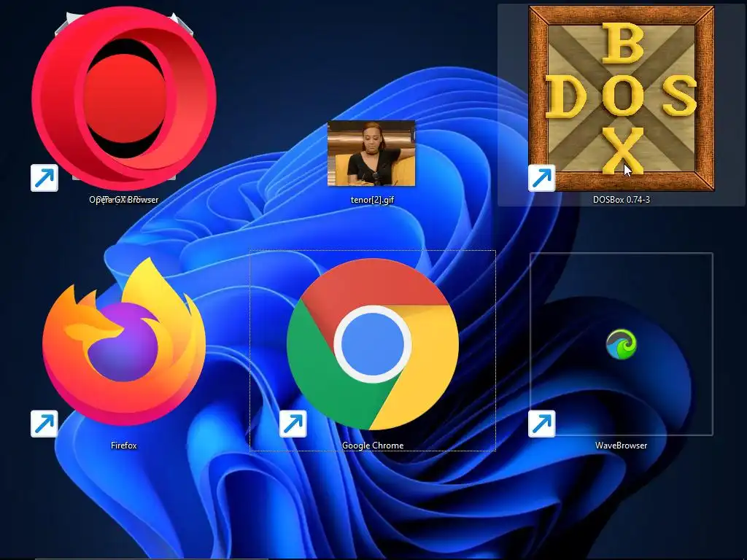Click the 'Firefox' label text
This screenshot has height=560, width=747.
point(124,446)
